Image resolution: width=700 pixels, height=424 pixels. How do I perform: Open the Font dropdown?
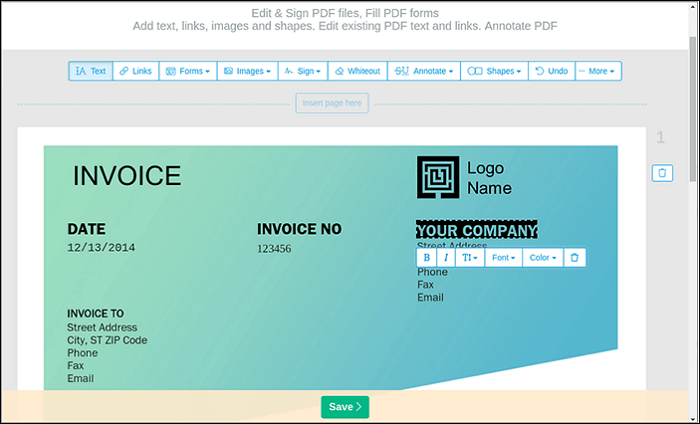(x=504, y=258)
